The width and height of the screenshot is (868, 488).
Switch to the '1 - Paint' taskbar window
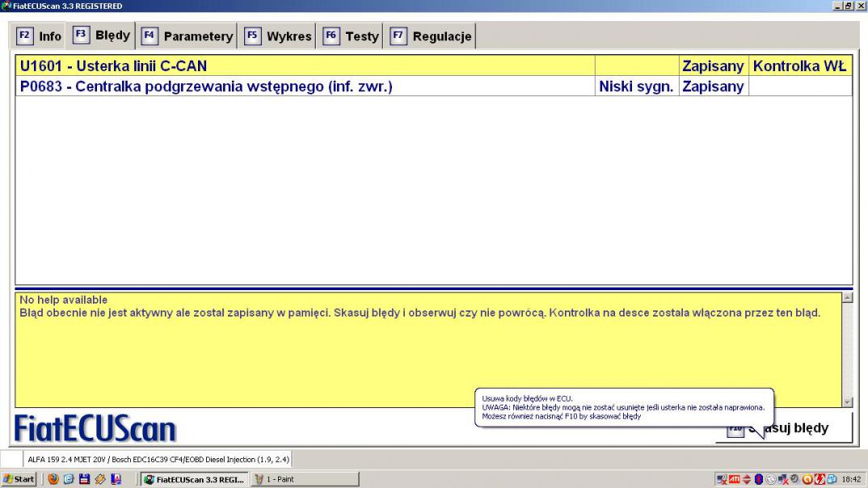305,479
